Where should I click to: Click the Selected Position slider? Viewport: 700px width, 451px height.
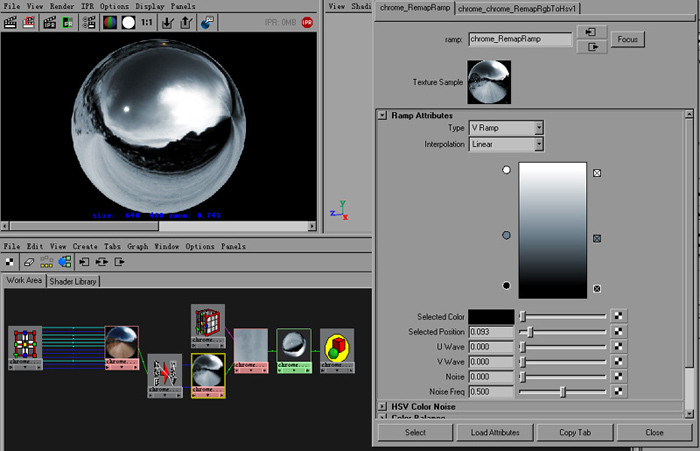point(562,331)
